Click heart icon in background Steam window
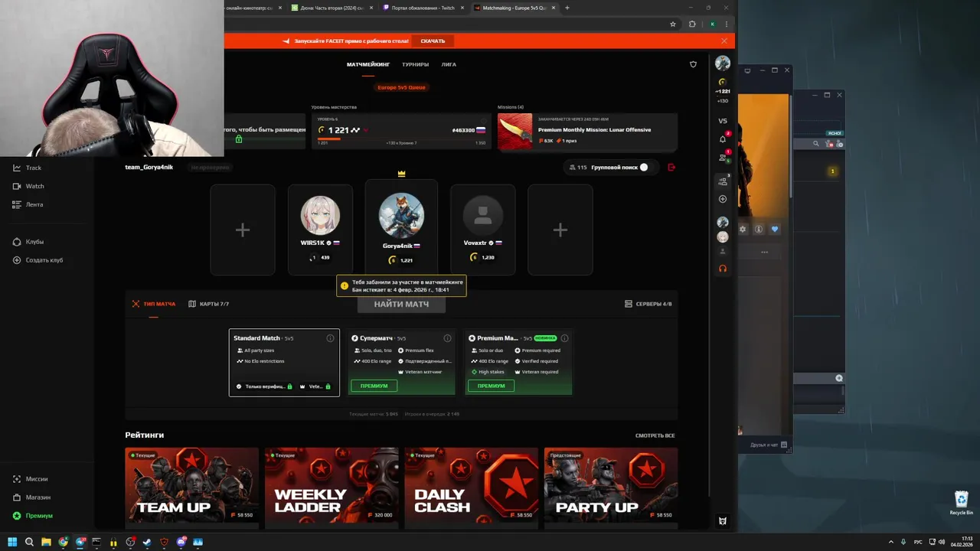 click(775, 229)
